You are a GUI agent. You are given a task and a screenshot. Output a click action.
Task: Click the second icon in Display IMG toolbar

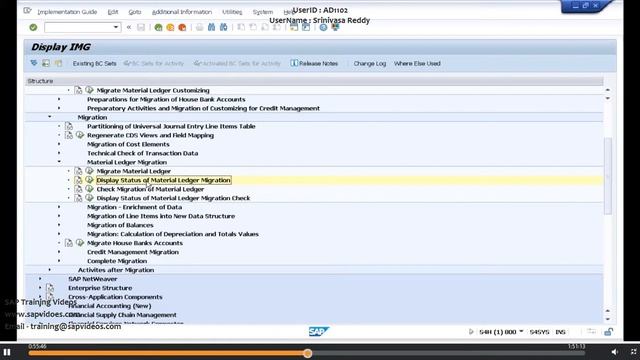(46, 63)
